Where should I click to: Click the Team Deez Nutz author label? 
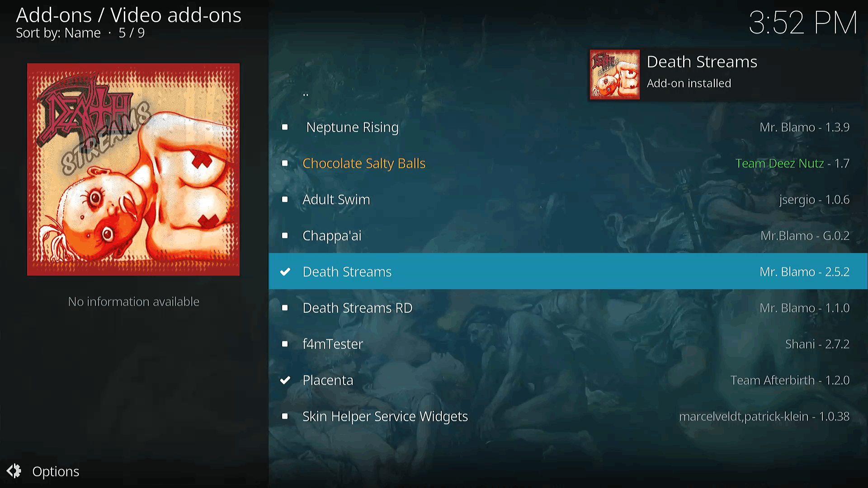(x=779, y=163)
